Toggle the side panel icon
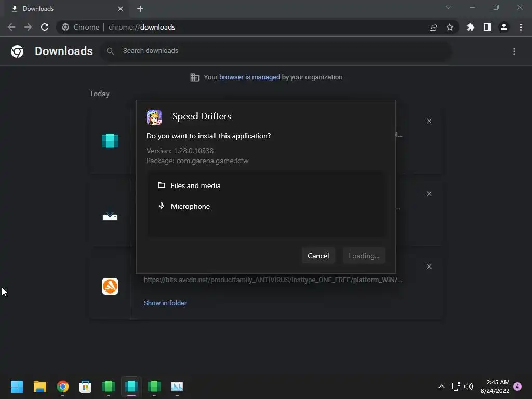 (x=487, y=27)
